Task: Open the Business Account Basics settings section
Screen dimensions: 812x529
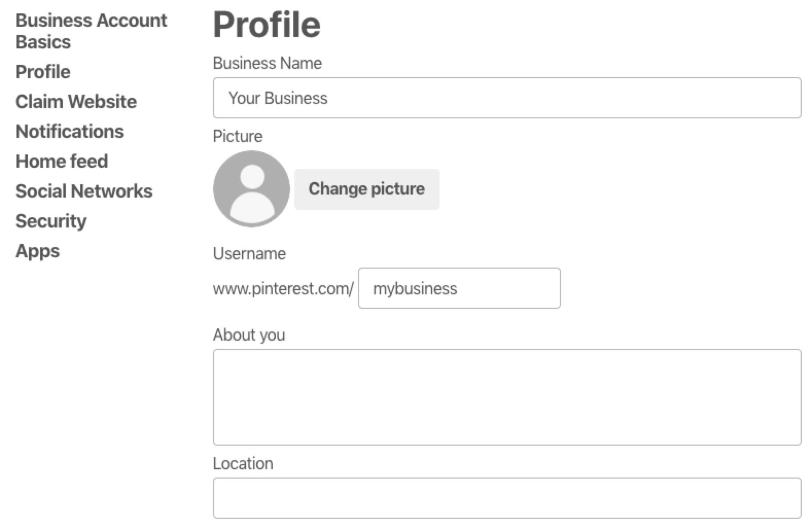Action: (x=91, y=31)
